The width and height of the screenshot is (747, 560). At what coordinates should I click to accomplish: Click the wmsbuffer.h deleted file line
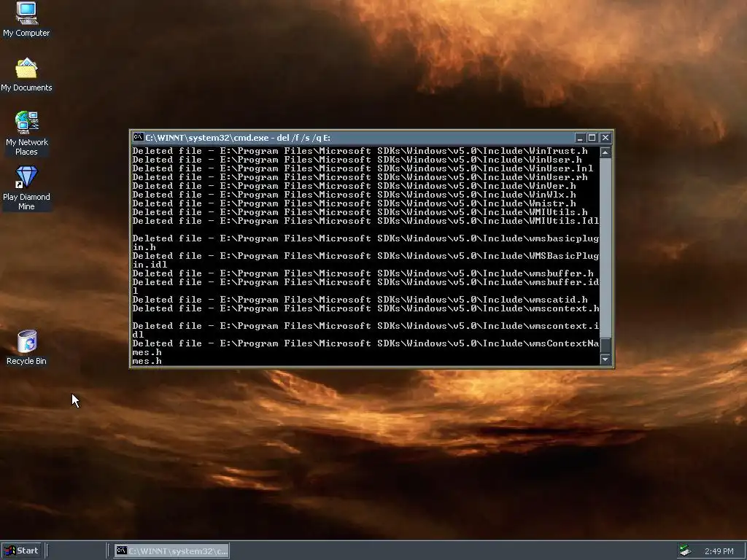point(363,273)
